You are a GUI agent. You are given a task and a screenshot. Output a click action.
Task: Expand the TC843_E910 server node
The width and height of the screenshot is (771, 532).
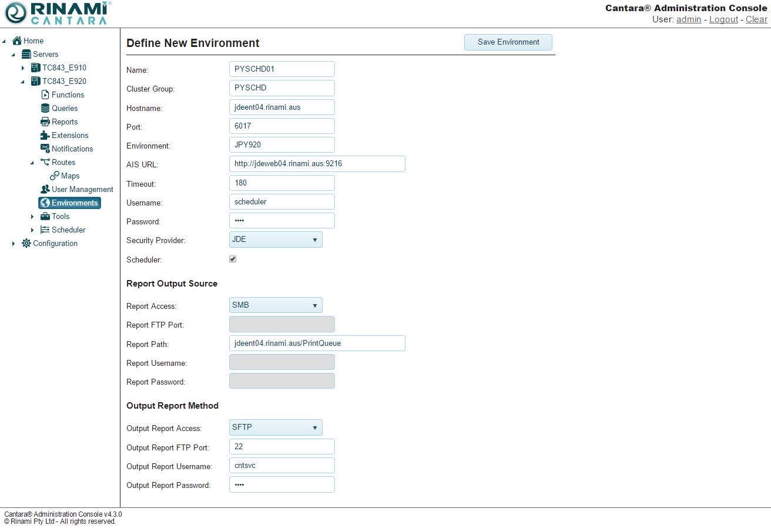[x=23, y=68]
